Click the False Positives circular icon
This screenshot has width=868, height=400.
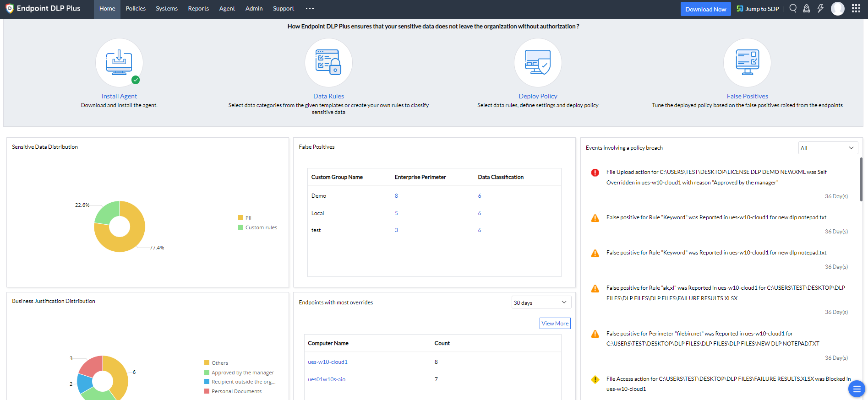(x=747, y=63)
